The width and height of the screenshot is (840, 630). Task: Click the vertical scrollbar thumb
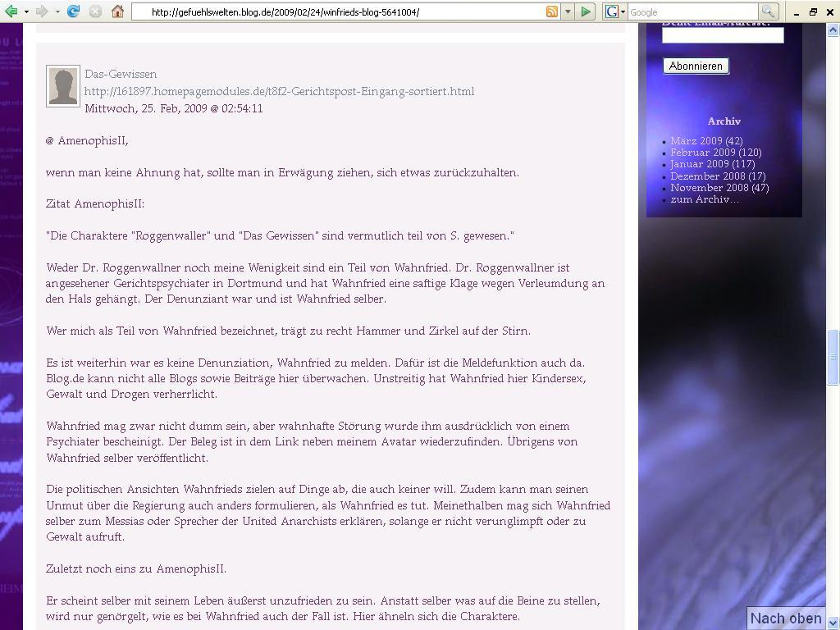click(x=833, y=357)
